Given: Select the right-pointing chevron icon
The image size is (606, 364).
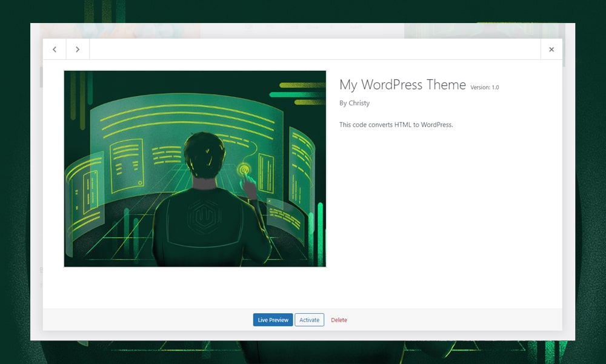Looking at the screenshot, I should point(78,49).
